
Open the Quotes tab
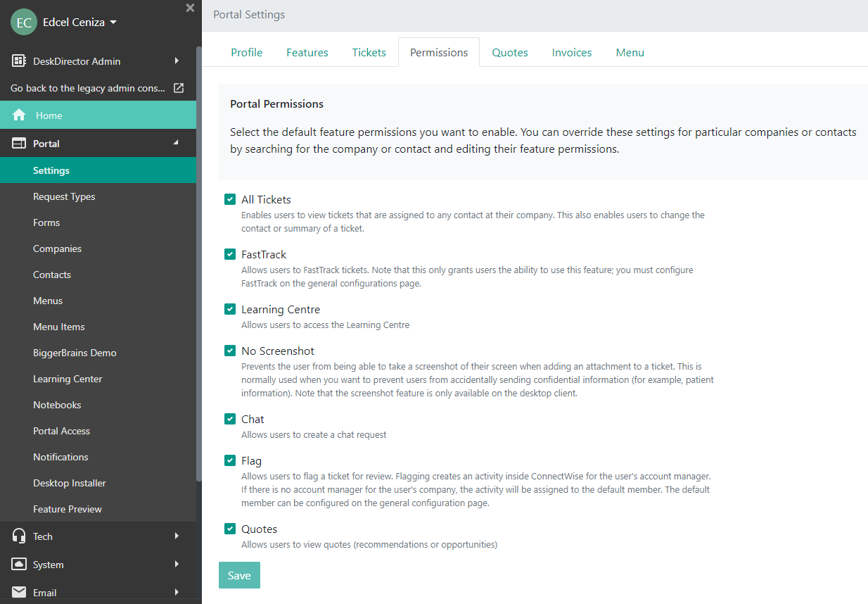coord(510,52)
